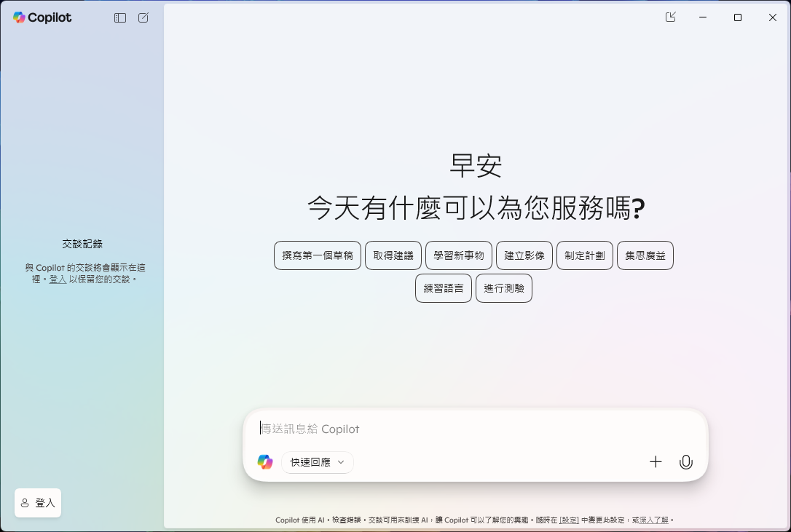The height and width of the screenshot is (532, 791).
Task: Focus the 傳送訊息給 Copilot input field
Action: (474, 429)
